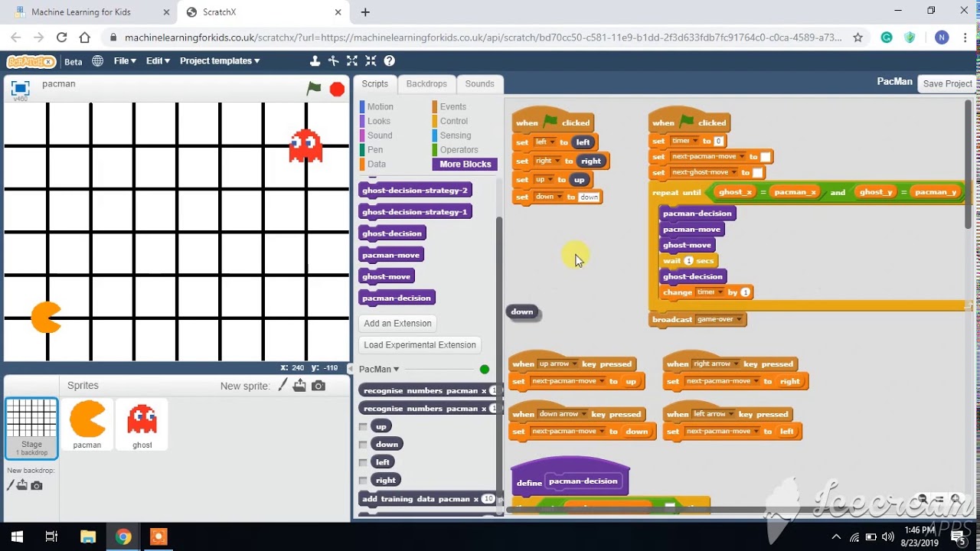This screenshot has width=980, height=551.
Task: Select the Operators block category
Action: [x=459, y=150]
